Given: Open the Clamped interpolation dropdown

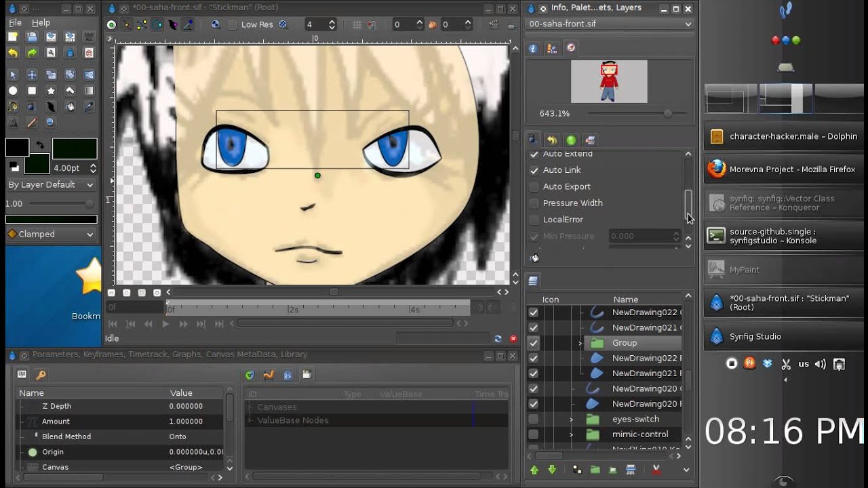Looking at the screenshot, I should point(52,234).
